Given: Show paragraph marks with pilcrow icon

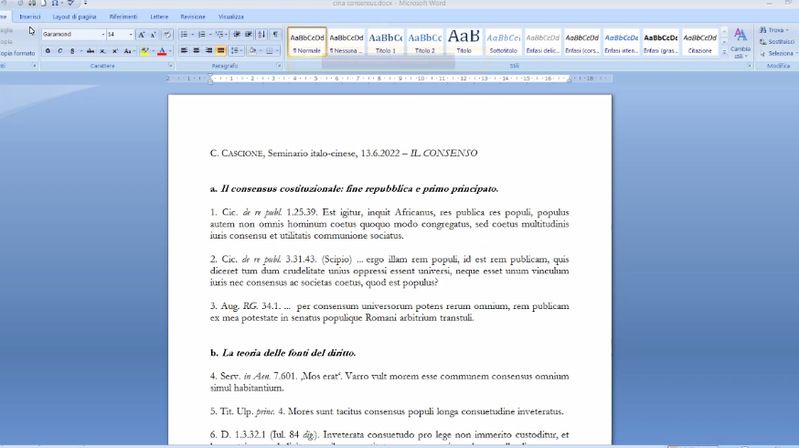Looking at the screenshot, I should 275,34.
